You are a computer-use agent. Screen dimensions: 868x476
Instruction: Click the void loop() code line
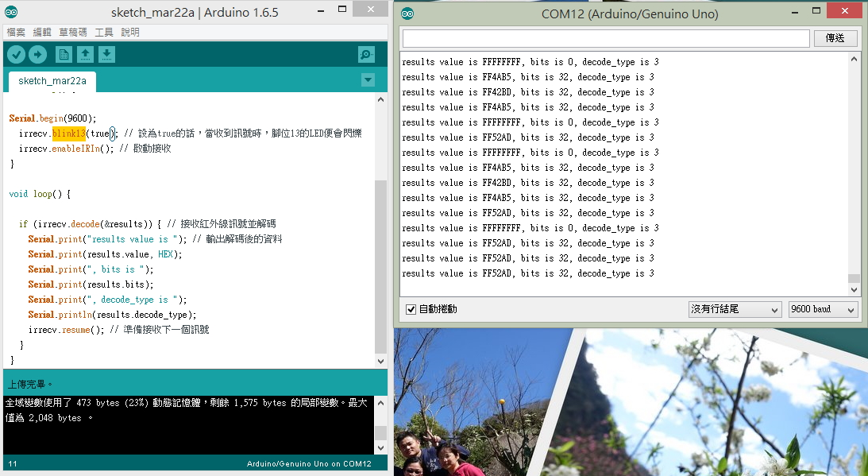39,194
